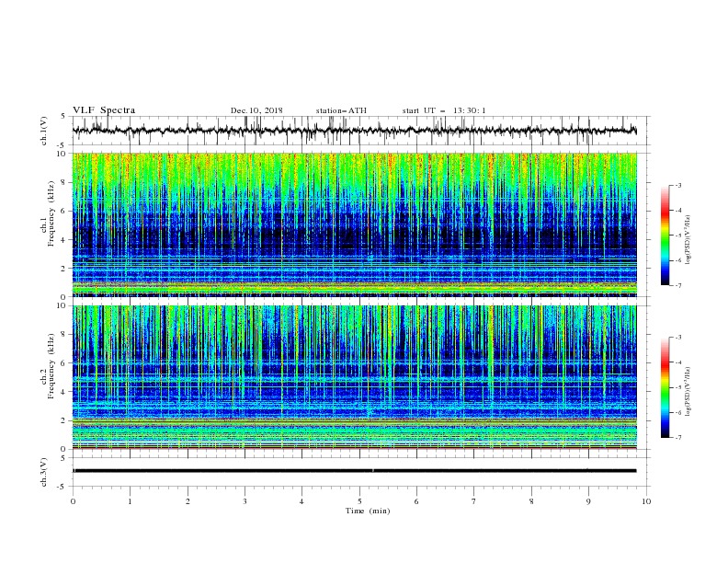728x563 pixels.
Task: Select the date text "Dec. 10, 2018"
Action: coord(256,110)
